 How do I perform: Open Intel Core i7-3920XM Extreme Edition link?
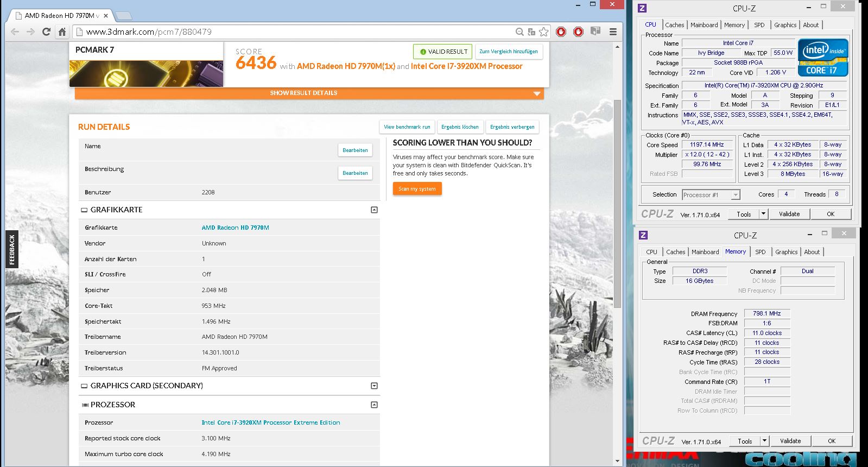(271, 422)
